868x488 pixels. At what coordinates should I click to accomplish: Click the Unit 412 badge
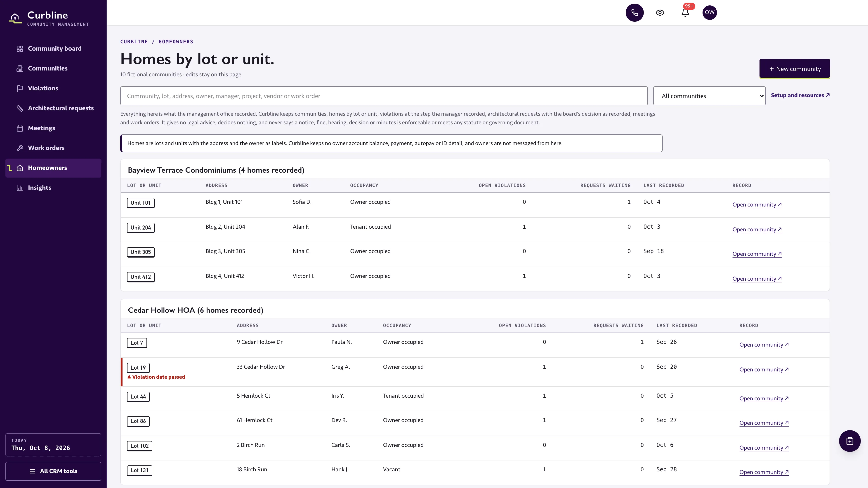coord(141,277)
